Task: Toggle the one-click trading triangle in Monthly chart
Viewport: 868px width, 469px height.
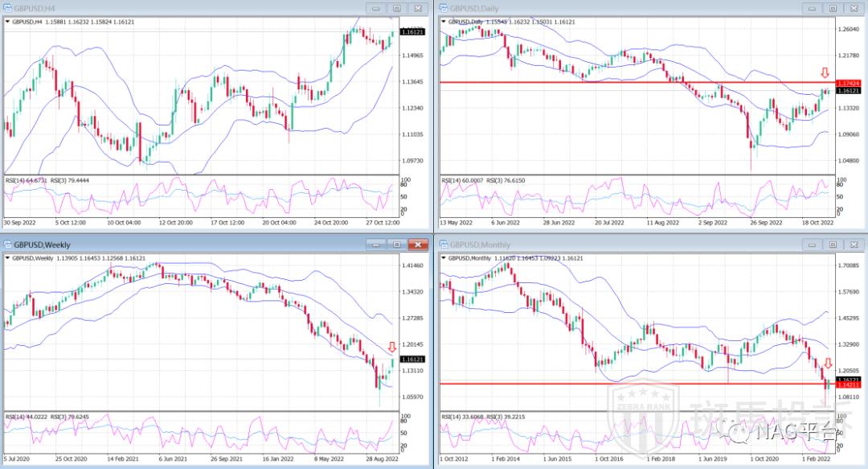Action: tap(444, 258)
